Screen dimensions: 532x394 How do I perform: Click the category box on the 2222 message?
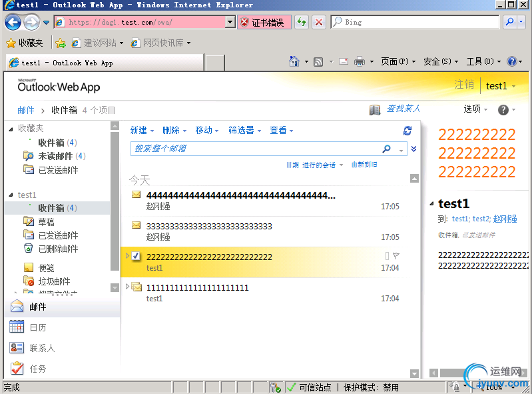pos(387,255)
